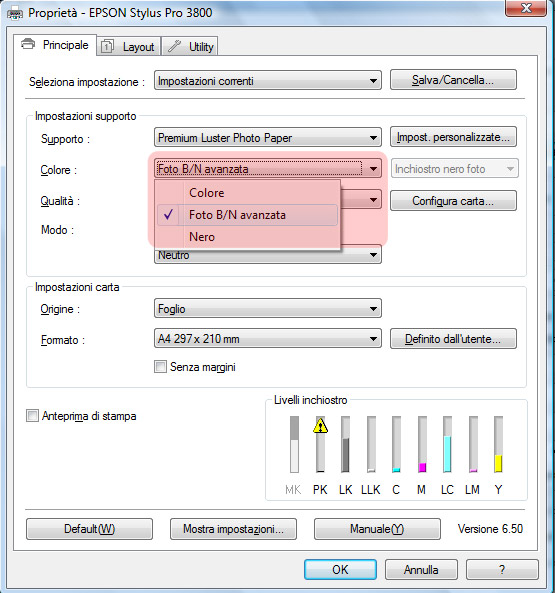Click the LK light black ink bar
This screenshot has height=593, width=555.
click(345, 444)
